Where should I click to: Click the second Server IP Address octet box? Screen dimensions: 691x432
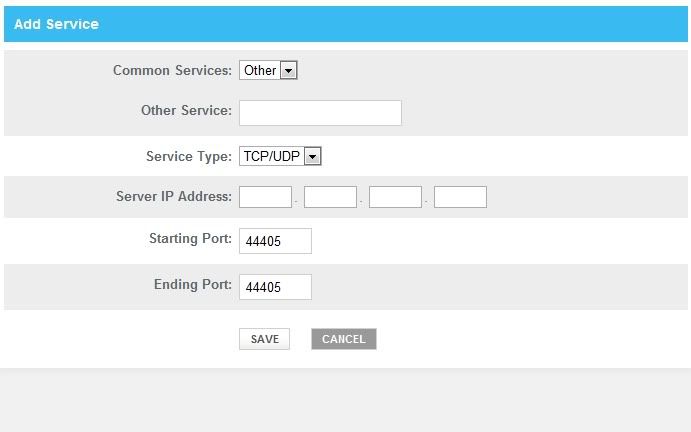click(x=330, y=197)
